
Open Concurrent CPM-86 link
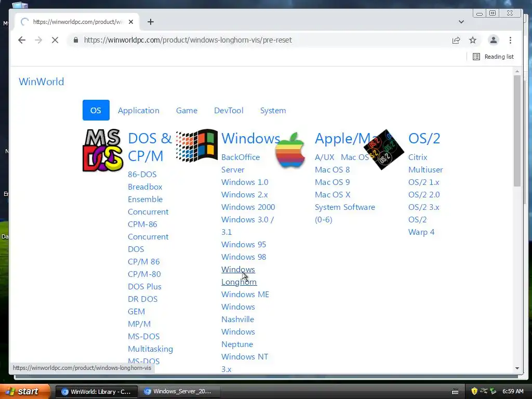click(148, 218)
